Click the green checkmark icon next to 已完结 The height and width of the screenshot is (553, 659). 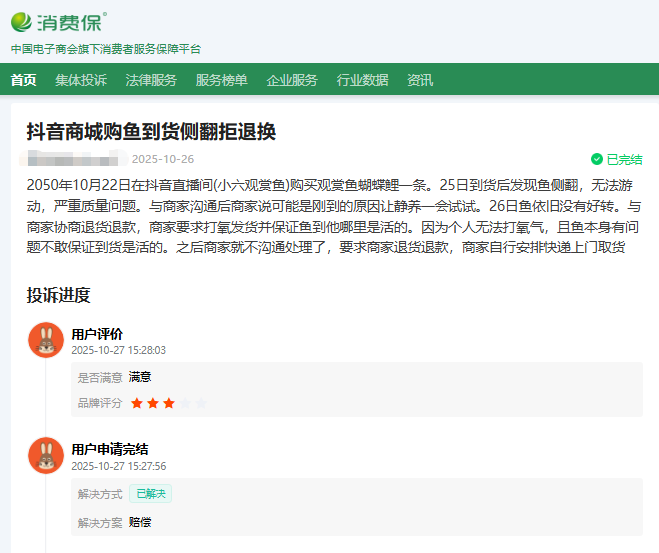597,159
